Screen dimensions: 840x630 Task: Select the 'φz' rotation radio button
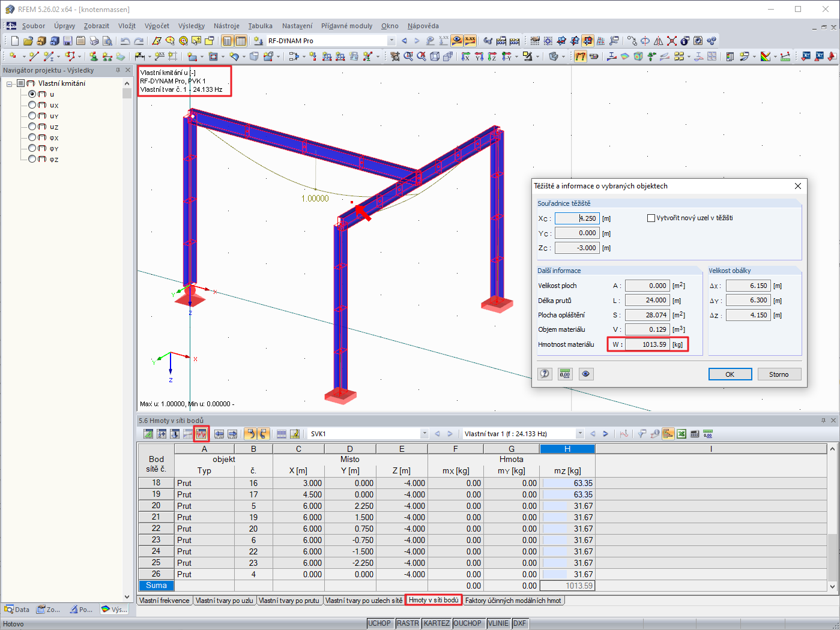(32, 159)
